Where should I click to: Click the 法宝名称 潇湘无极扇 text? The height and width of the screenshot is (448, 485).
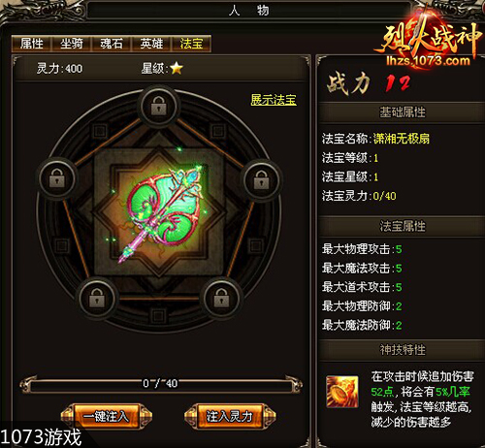tap(375, 139)
